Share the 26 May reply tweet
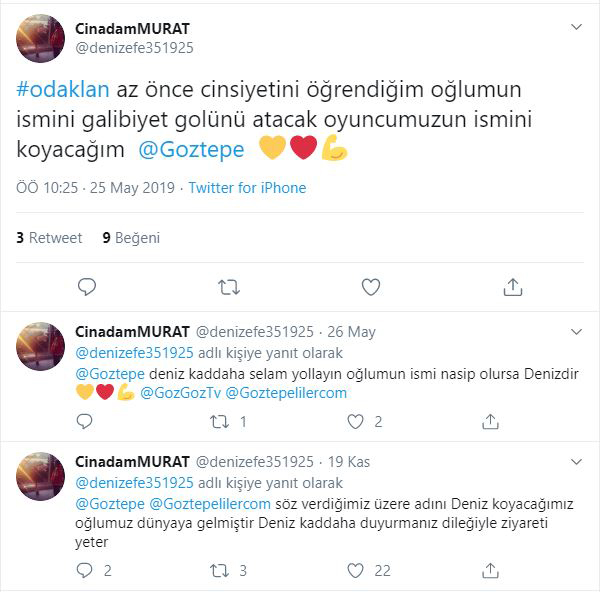Image resolution: width=603 pixels, height=592 pixels. point(490,422)
